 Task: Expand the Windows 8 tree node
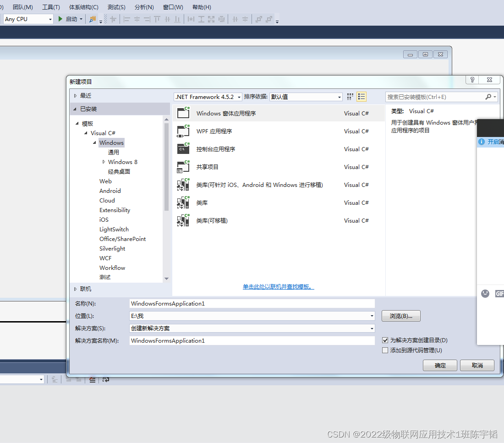104,162
